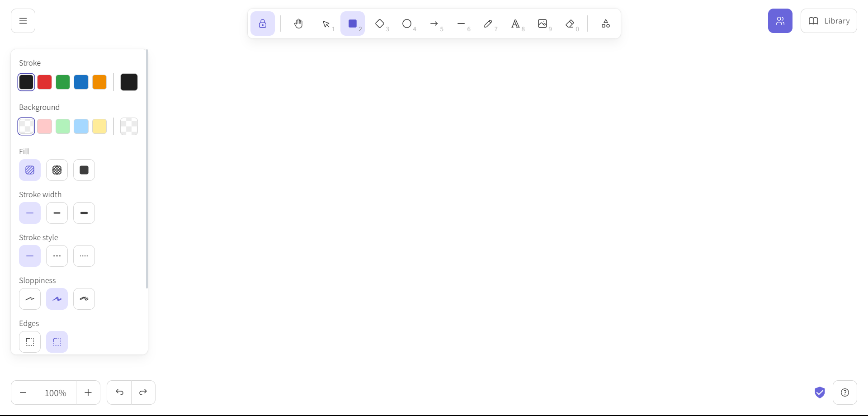Select dotted stroke style
Viewport: 868px width, 416px height.
pyautogui.click(x=84, y=256)
